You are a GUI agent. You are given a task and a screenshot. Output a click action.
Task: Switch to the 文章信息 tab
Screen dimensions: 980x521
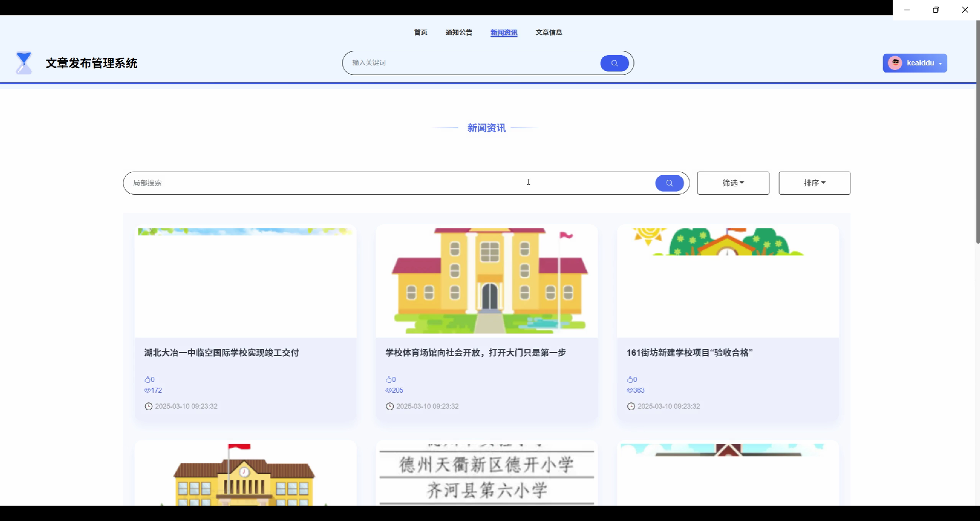pyautogui.click(x=549, y=32)
